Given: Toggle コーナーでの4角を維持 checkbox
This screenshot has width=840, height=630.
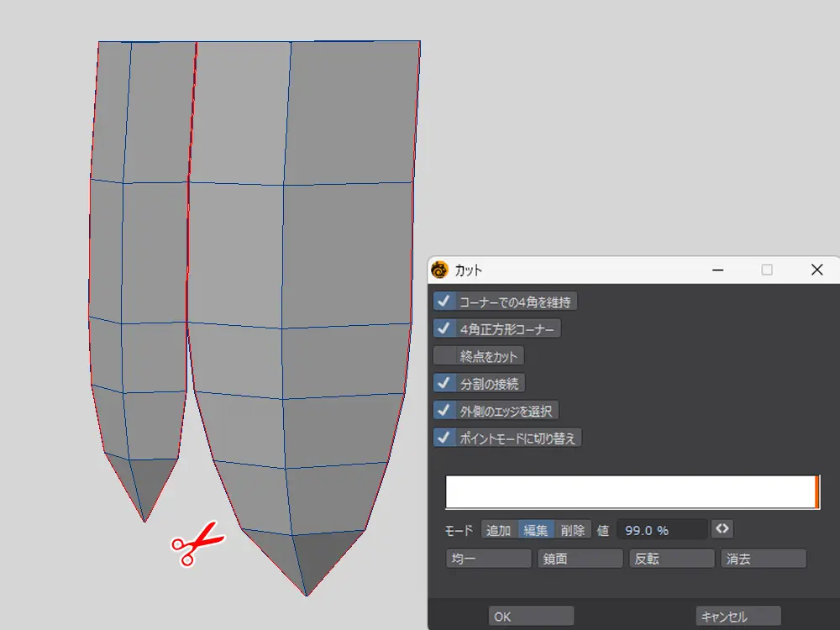Looking at the screenshot, I should pyautogui.click(x=444, y=302).
